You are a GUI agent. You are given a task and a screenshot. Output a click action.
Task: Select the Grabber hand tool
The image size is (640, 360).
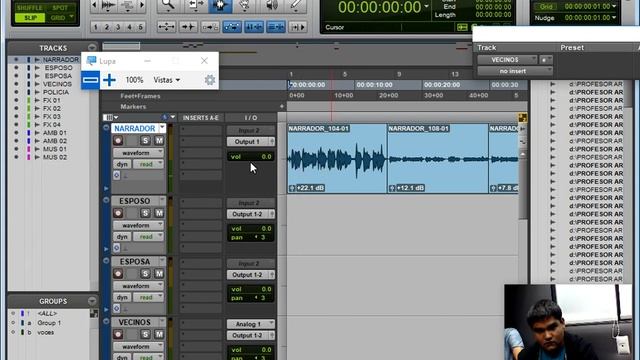(x=245, y=5)
